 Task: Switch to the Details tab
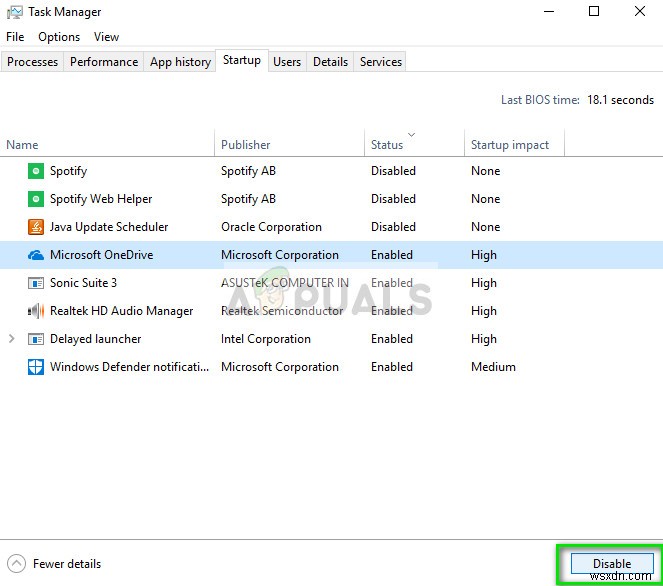[331, 62]
